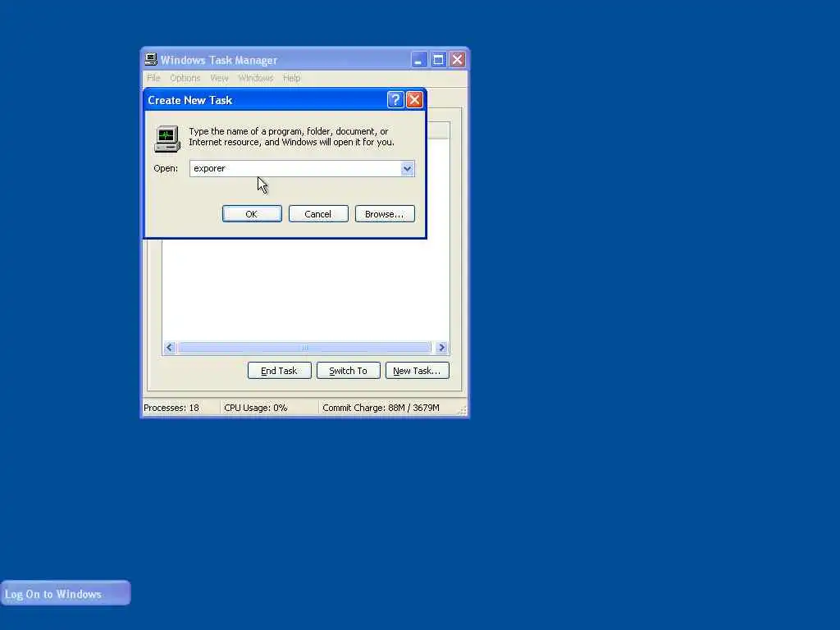The width and height of the screenshot is (840, 630).
Task: Open the Browse... file picker
Action: click(385, 214)
